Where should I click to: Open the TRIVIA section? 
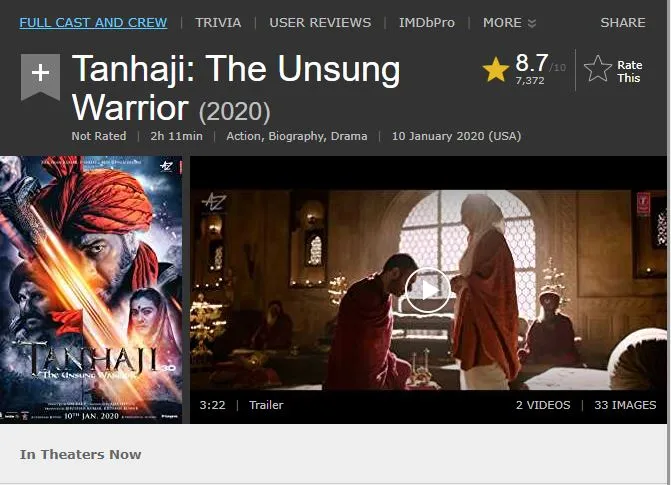(218, 23)
